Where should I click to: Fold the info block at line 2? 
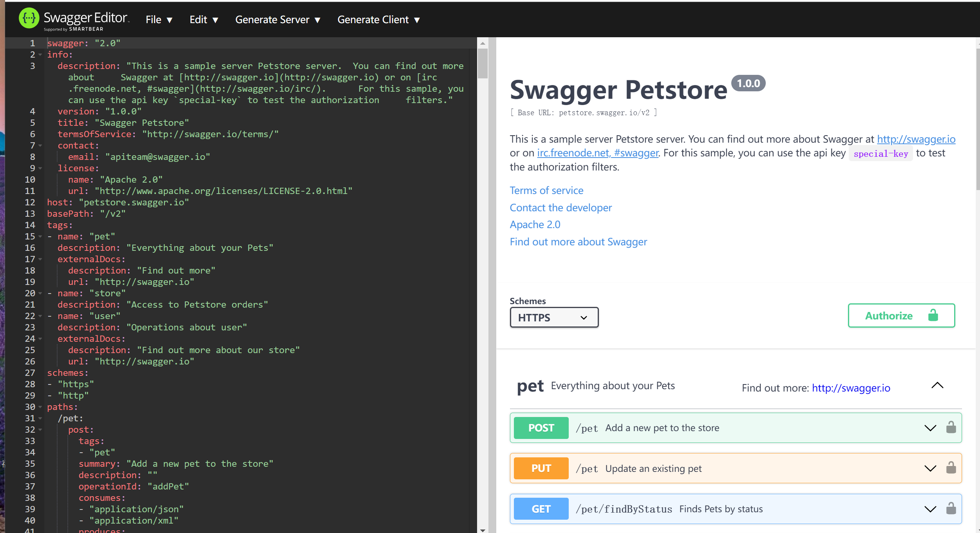[40, 55]
